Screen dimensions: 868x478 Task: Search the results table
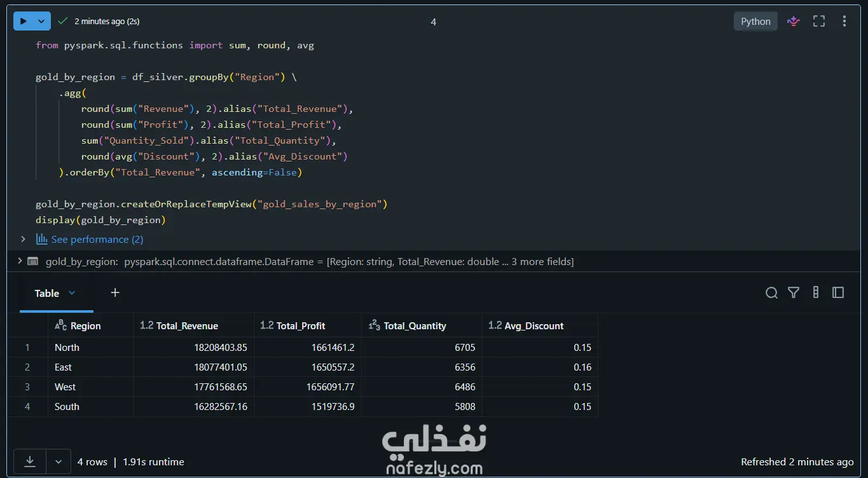point(771,292)
